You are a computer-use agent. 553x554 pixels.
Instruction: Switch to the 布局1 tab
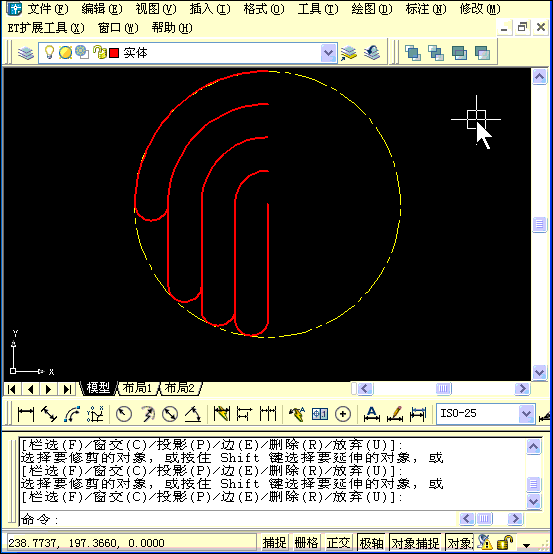pos(137,388)
